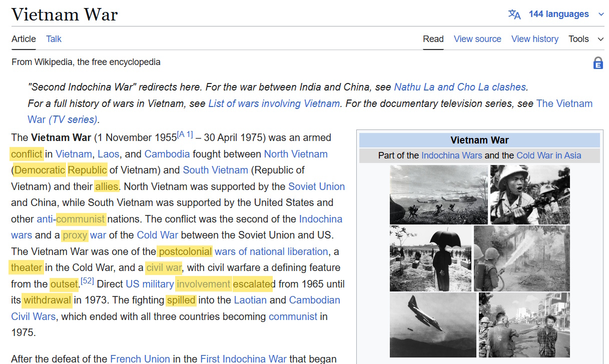Click the extended-protection padlock icon
This screenshot has height=364, width=609.
pyautogui.click(x=597, y=63)
